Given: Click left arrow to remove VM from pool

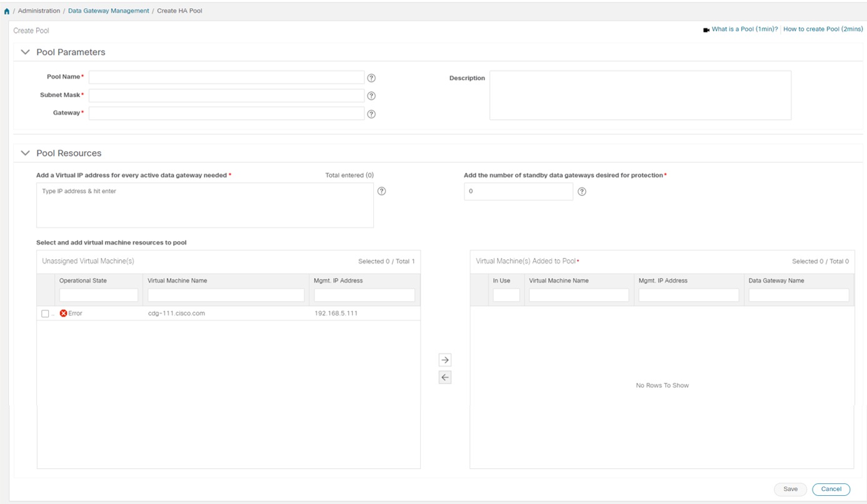Looking at the screenshot, I should coord(445,377).
